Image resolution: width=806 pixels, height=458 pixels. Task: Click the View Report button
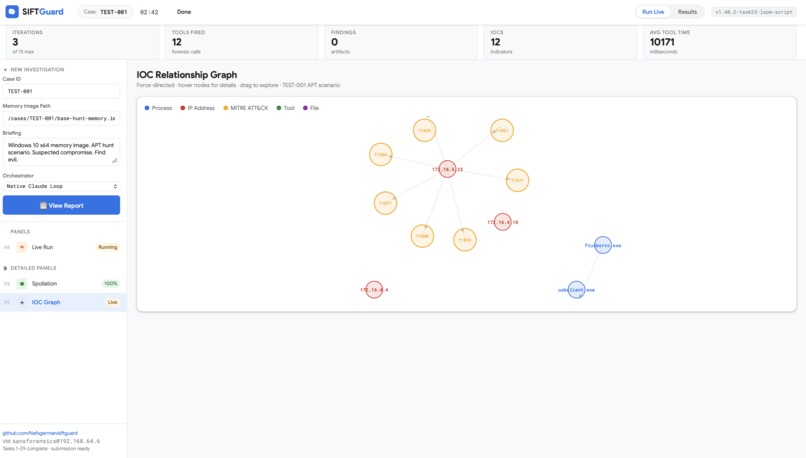tap(61, 205)
